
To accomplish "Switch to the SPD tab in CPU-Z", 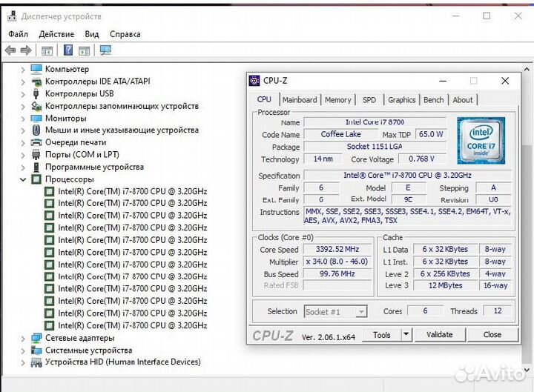I will [x=369, y=100].
